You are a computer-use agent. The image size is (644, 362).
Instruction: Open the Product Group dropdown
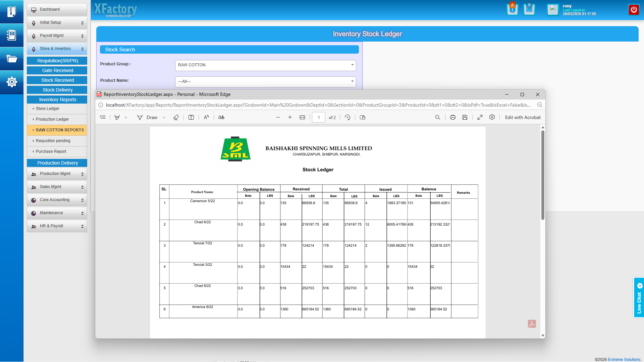[265, 65]
